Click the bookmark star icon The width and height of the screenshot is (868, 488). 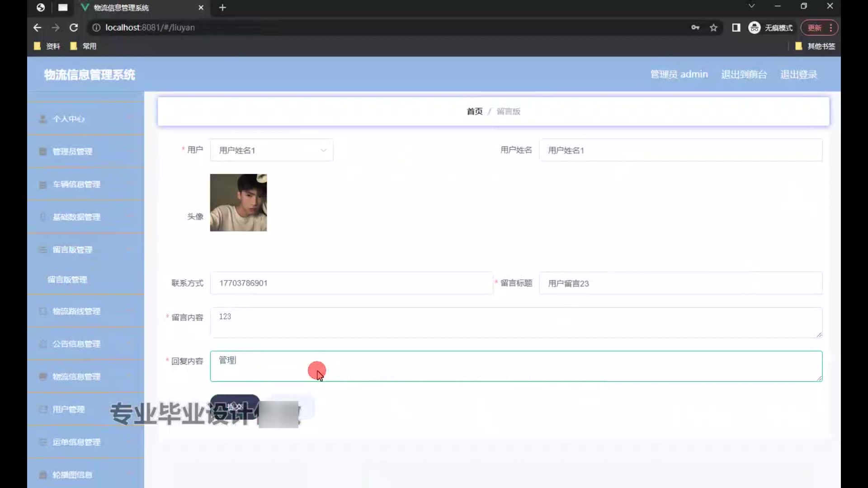713,28
